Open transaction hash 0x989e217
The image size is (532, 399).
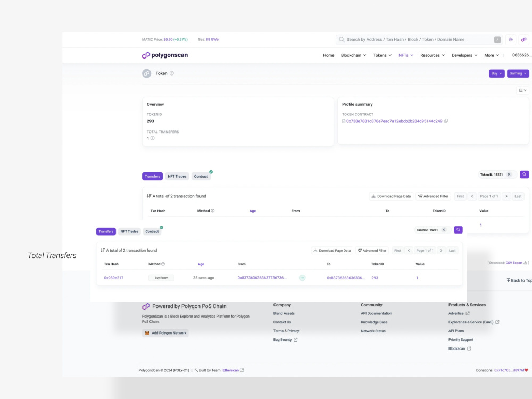(114, 278)
